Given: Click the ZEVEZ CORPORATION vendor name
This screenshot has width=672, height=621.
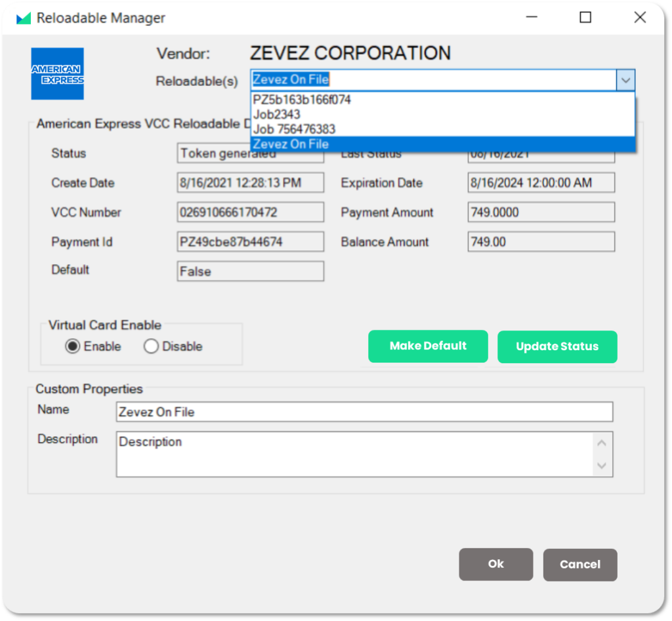Looking at the screenshot, I should point(350,53).
